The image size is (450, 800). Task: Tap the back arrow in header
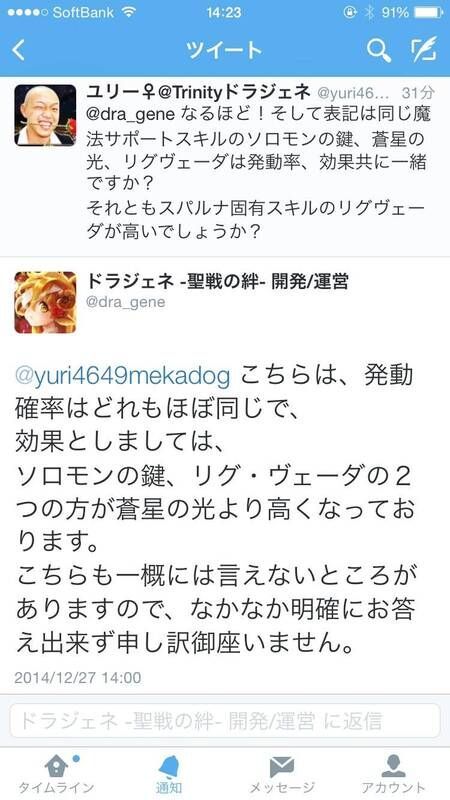pyautogui.click(x=18, y=51)
